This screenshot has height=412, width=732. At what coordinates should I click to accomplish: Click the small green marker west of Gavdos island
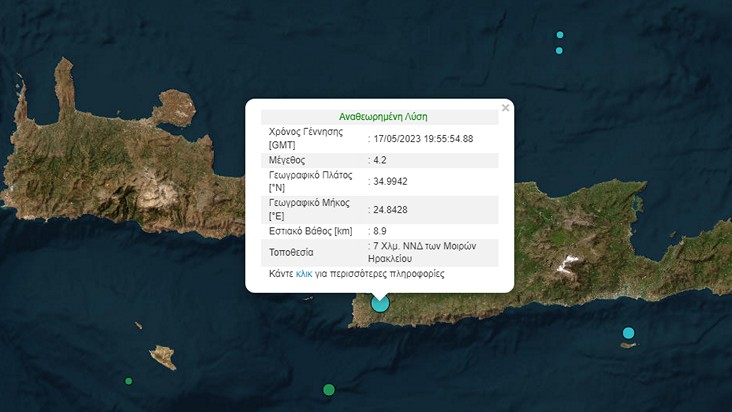coord(128,381)
